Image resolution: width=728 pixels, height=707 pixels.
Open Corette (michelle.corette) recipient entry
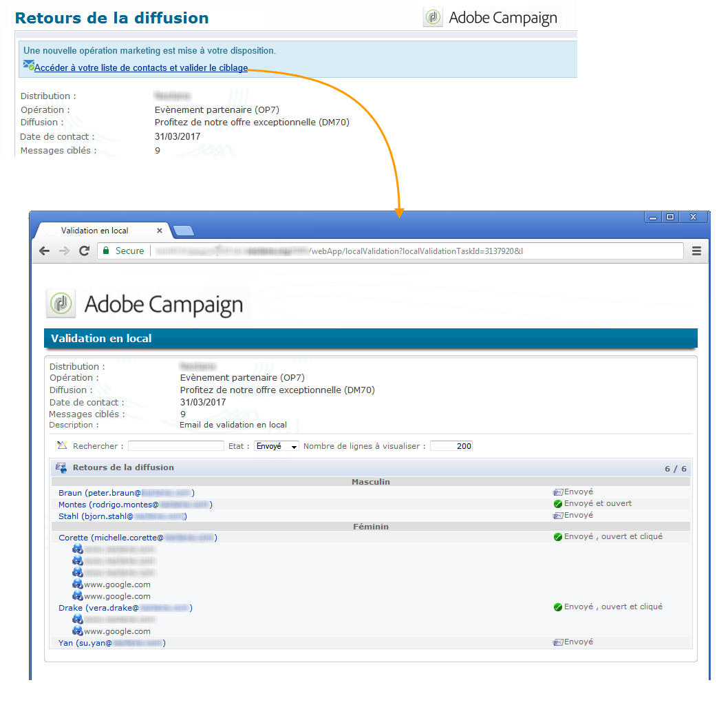click(x=138, y=538)
